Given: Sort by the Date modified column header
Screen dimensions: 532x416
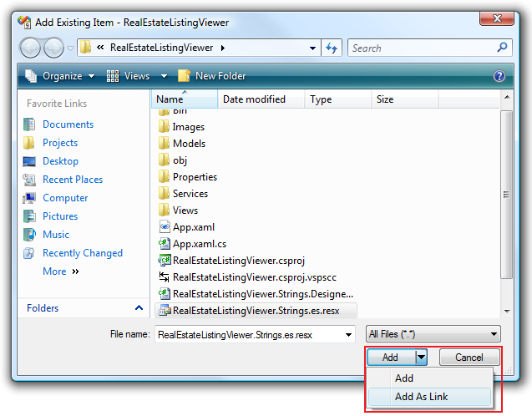Looking at the screenshot, I should 254,99.
